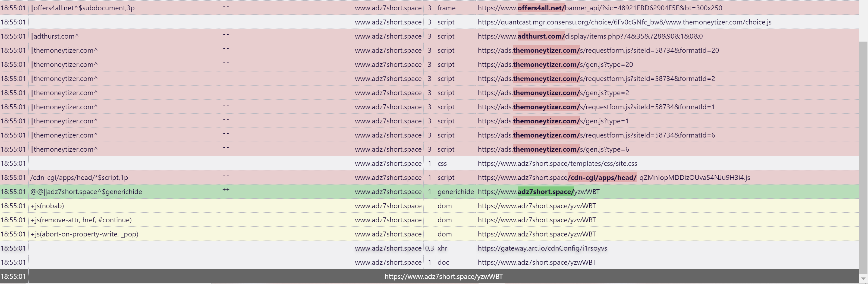Click the +js(abort-on-property-write, _pop) entry
The width and height of the screenshot is (868, 284).
click(84, 235)
